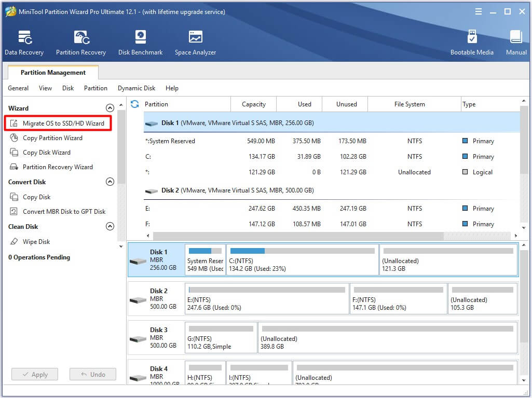Select the G:(NTFS) block on Disk 3
The height and width of the screenshot is (398, 532).
(221, 338)
